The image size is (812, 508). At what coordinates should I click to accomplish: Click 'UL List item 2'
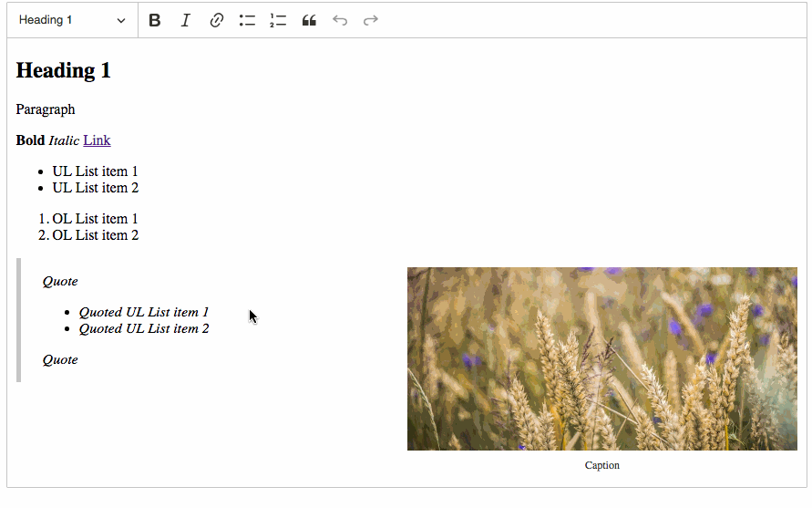(96, 188)
